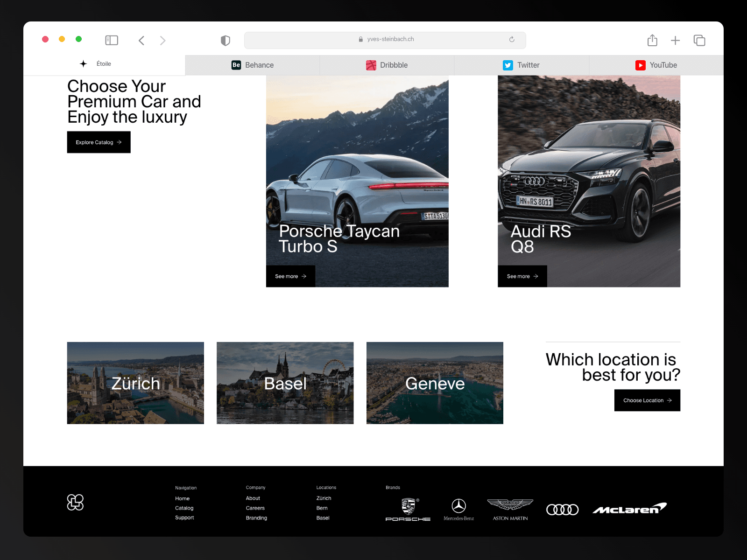The width and height of the screenshot is (747, 560).
Task: Open the privacy shield report
Action: point(226,41)
